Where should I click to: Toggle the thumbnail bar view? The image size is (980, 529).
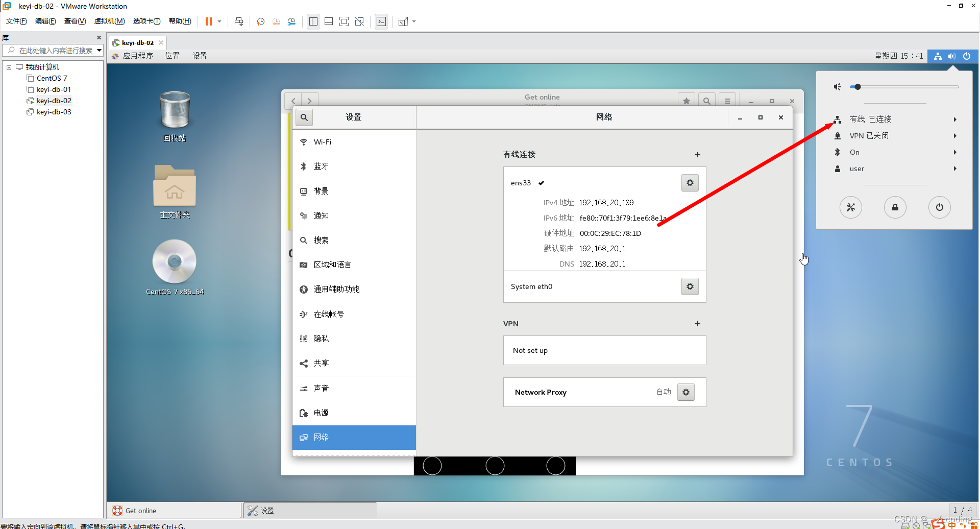click(x=329, y=21)
